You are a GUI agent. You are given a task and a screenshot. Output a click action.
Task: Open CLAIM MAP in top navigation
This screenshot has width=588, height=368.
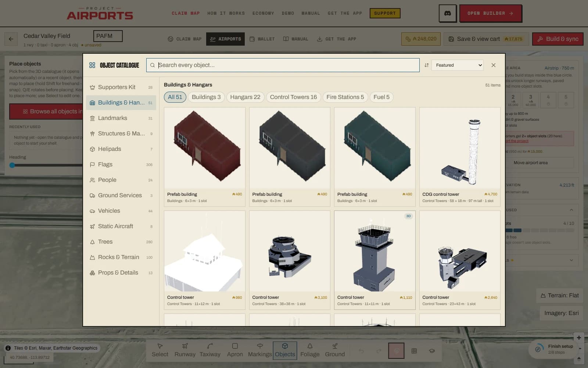[186, 13]
